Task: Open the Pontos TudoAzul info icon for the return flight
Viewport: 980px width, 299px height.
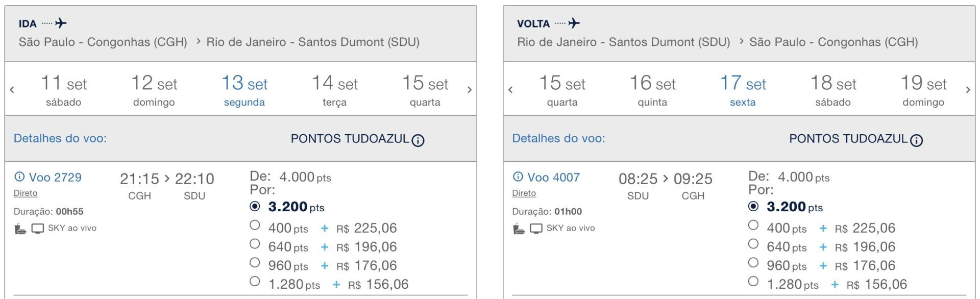Action: pos(916,140)
